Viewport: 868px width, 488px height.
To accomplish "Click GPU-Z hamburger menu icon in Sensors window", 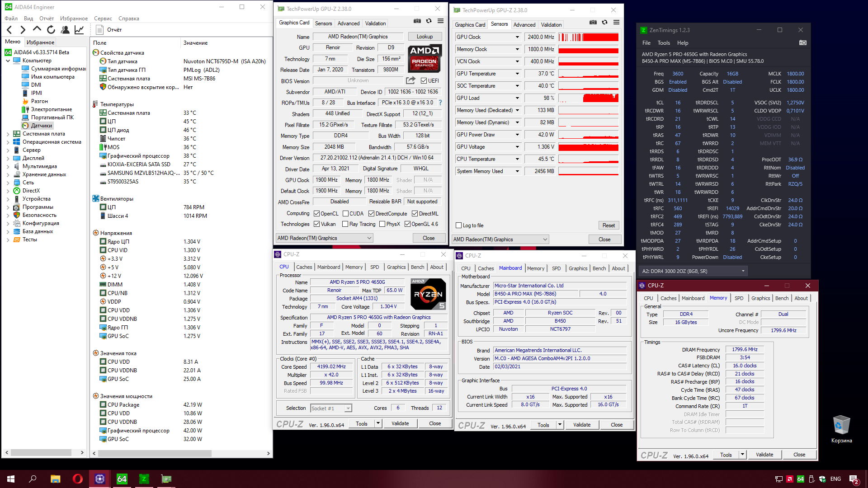I will click(616, 23).
